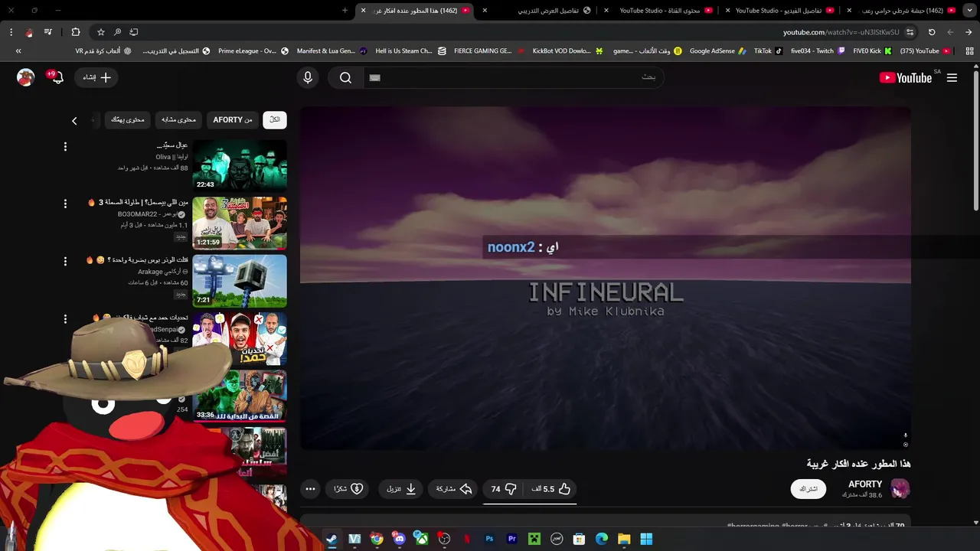Screen dimensions: 980x551
Task: Open Discord from the taskbar
Action: click(x=399, y=539)
